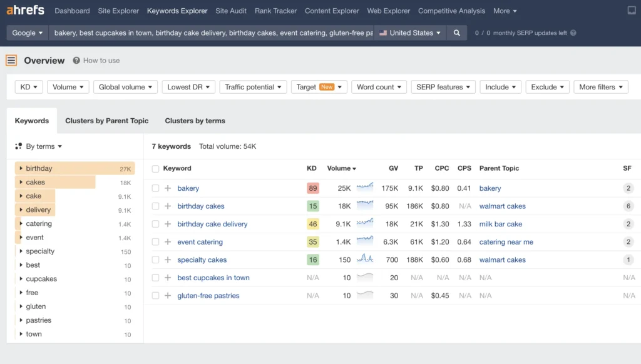The width and height of the screenshot is (641, 364).
Task: Switch to Clusters by terms tab
Action: [195, 121]
